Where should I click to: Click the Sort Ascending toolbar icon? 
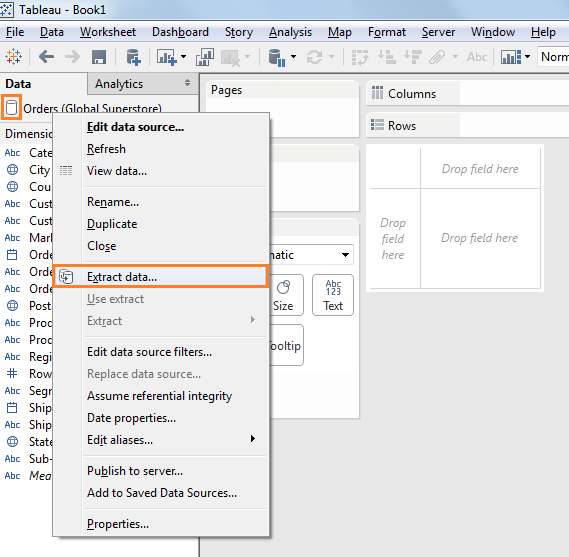[386, 57]
